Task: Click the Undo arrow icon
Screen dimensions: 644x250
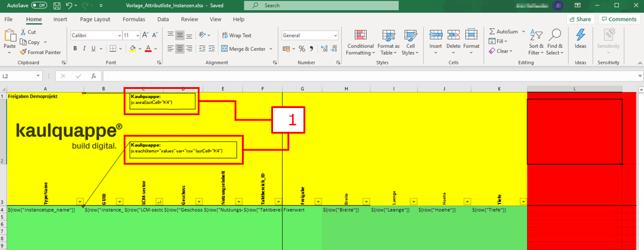Action: [69, 6]
